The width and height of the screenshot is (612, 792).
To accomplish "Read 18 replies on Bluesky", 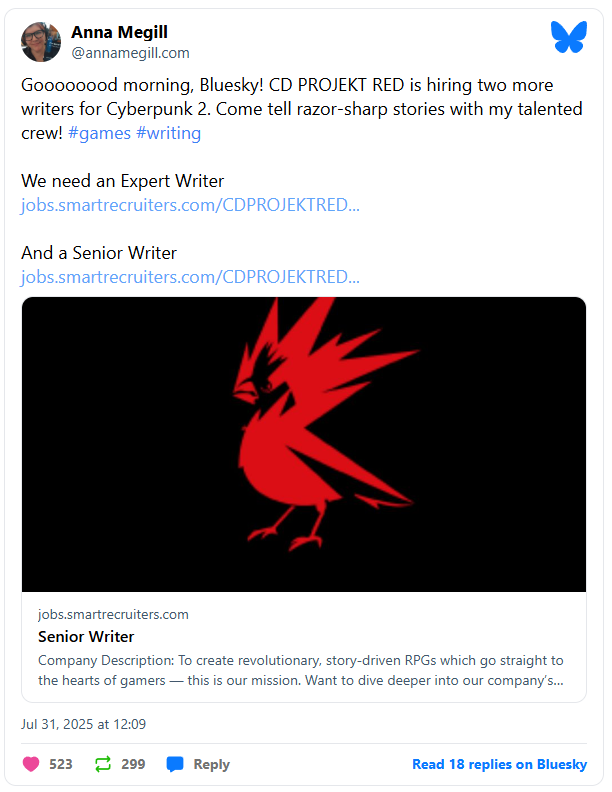I will pyautogui.click(x=499, y=764).
